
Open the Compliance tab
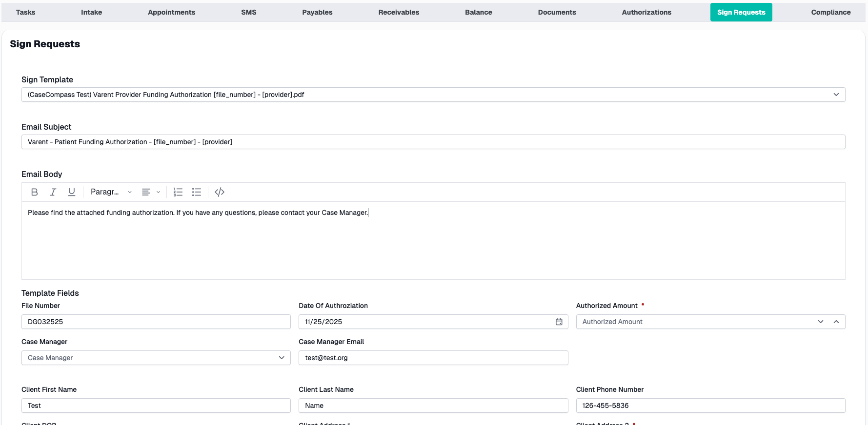[830, 12]
